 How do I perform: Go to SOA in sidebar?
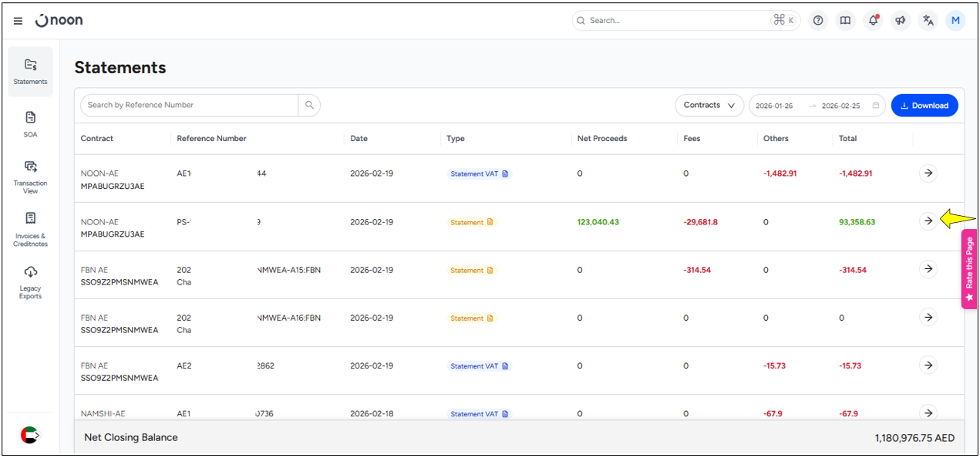pyautogui.click(x=30, y=123)
